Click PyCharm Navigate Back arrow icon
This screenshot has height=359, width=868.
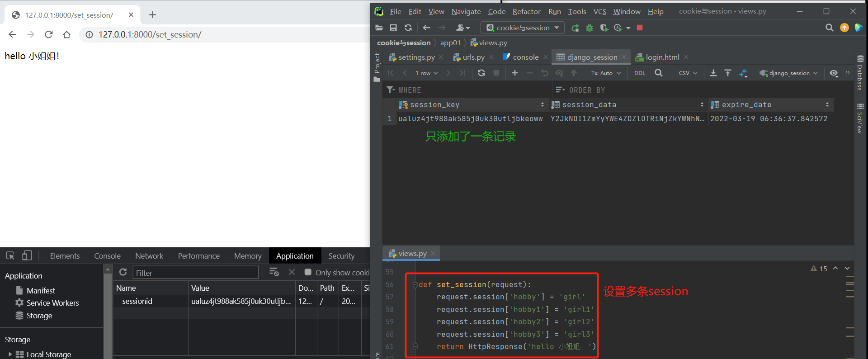coord(426,28)
